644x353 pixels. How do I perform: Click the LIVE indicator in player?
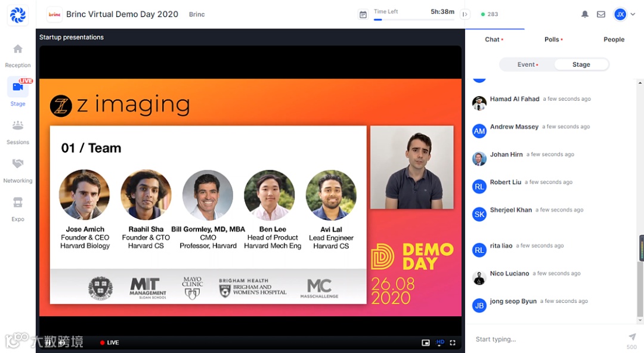(109, 342)
